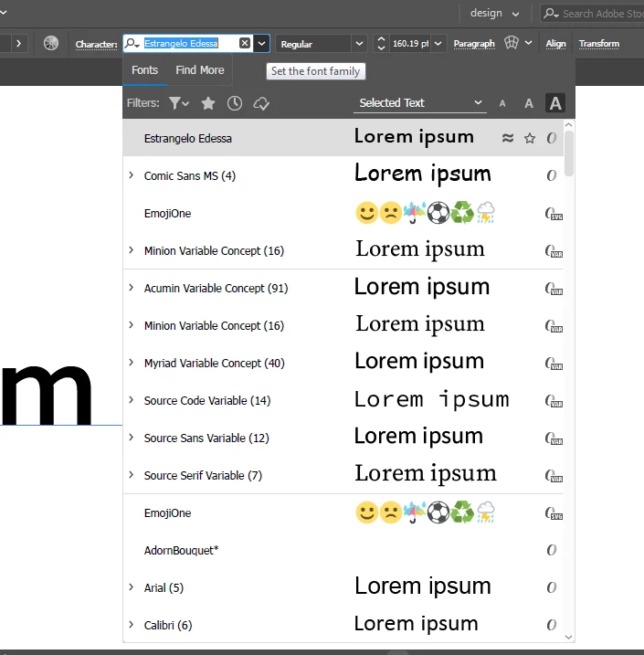Select small sample text size A
Image resolution: width=644 pixels, height=655 pixels.
pyautogui.click(x=502, y=103)
